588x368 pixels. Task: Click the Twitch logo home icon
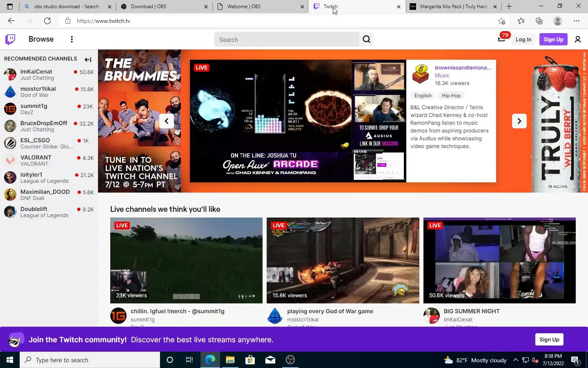pos(10,39)
